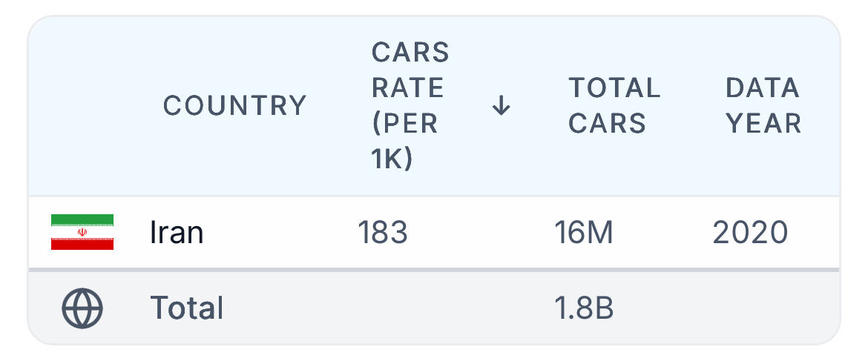Sort by Cars Rate (per 1K) column
Viewport: 868px width, 364px height.
click(410, 105)
